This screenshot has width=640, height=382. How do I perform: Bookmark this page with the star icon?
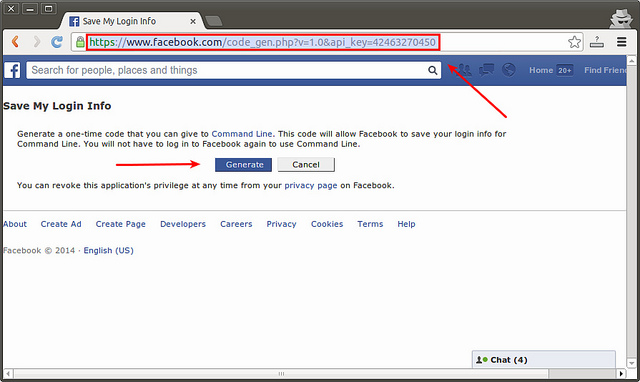[574, 42]
